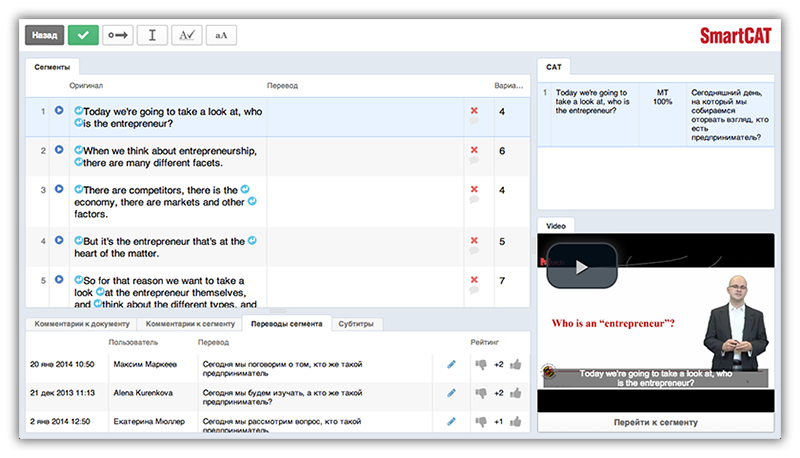Viewport: 800px width, 458px height.
Task: Click translation field of segment 1
Action: tap(365, 117)
